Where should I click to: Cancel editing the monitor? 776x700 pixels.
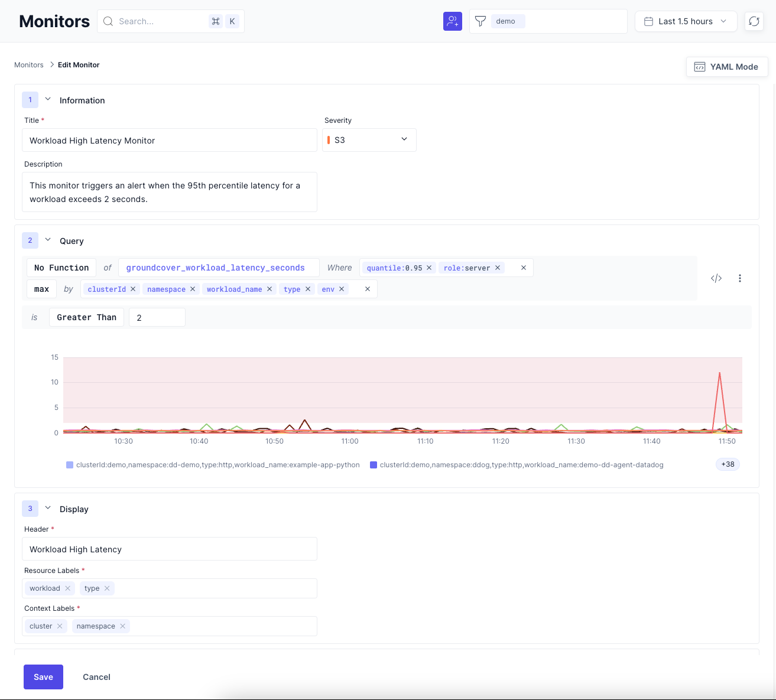coord(96,677)
